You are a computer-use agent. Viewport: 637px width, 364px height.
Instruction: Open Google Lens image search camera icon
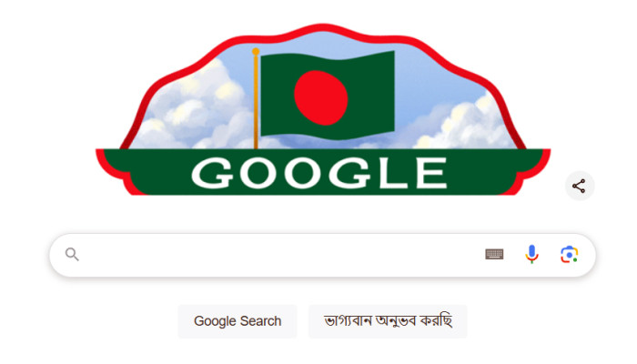point(569,254)
